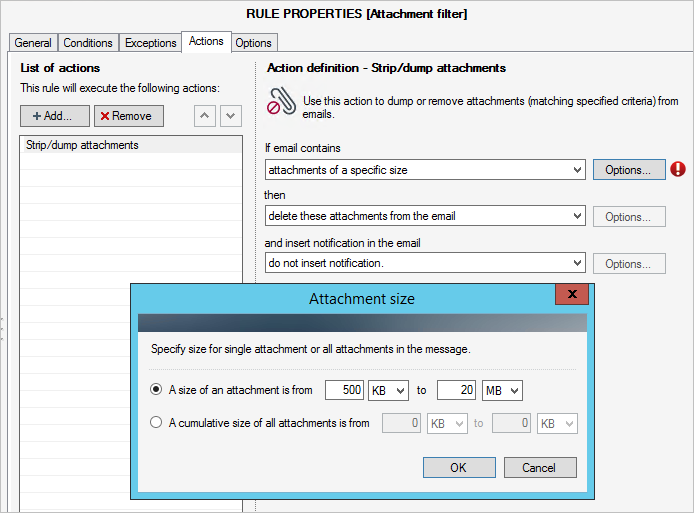
Task: Select single attachment size radio option
Action: 156,390
